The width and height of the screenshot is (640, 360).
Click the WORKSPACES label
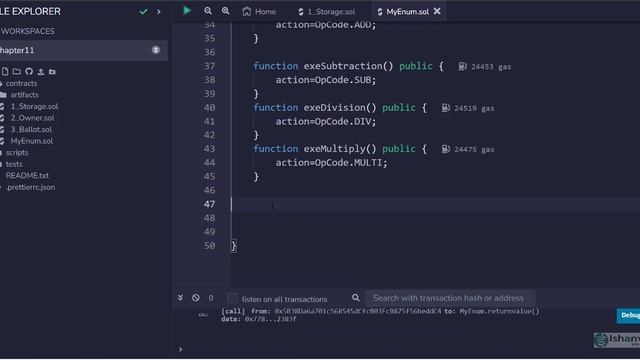point(27,31)
